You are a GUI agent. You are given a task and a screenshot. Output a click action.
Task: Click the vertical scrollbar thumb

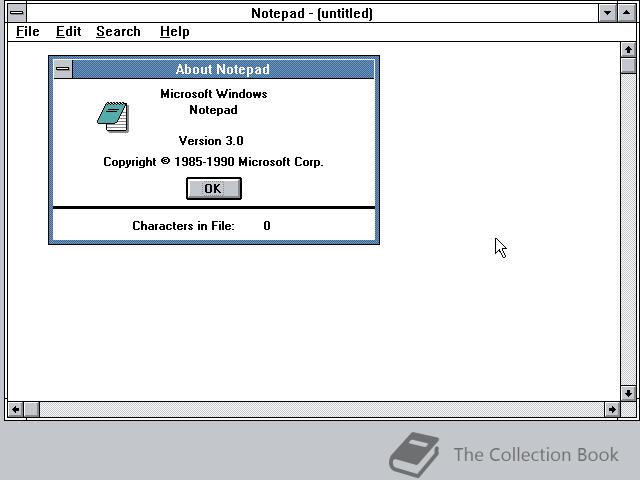click(628, 65)
